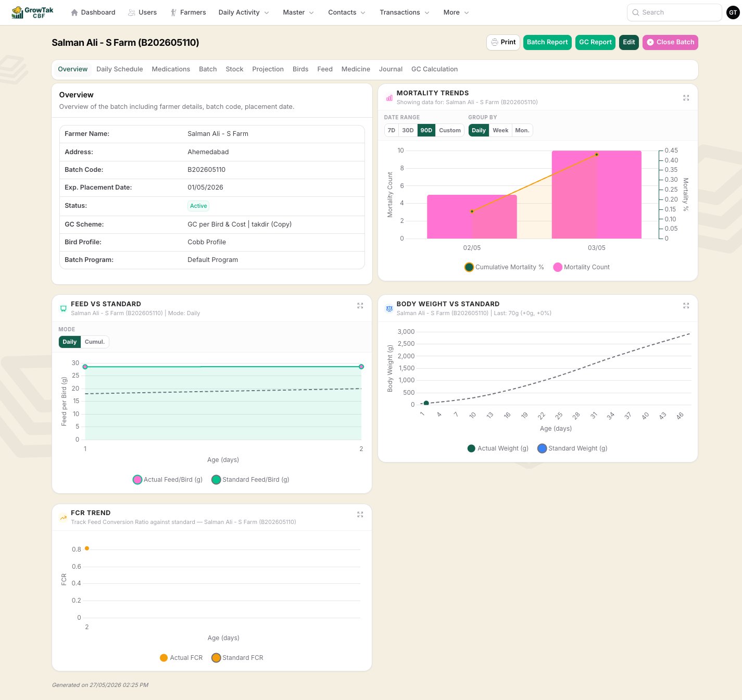Click the Print button
The width and height of the screenshot is (742, 700).
coord(503,42)
